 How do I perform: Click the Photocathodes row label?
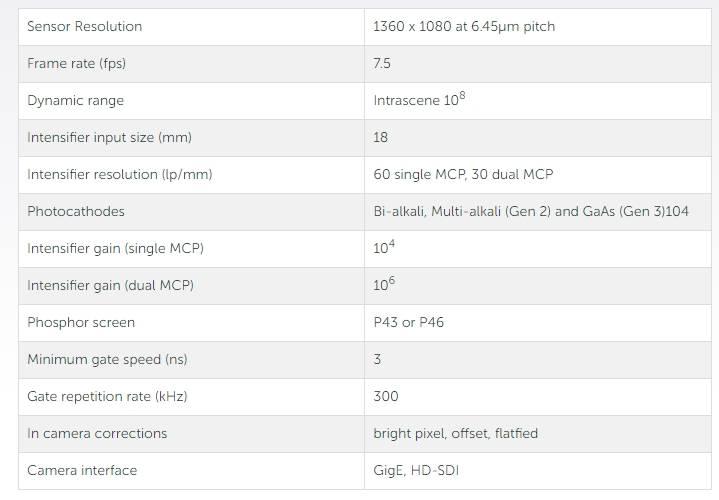coord(76,211)
